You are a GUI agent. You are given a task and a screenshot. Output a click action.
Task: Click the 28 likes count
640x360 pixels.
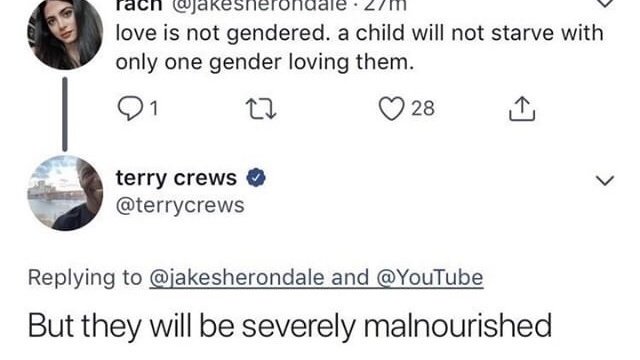tap(423, 109)
